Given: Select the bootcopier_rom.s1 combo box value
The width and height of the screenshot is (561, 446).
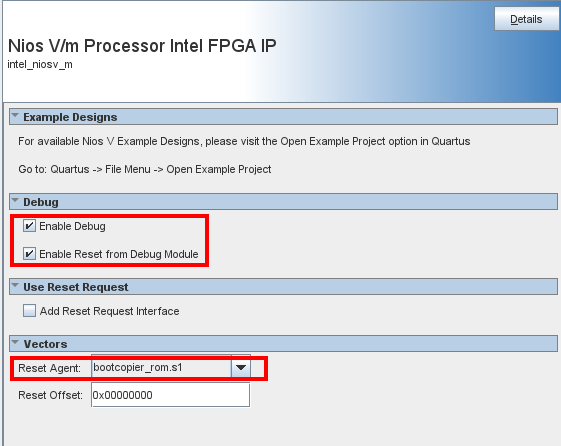Looking at the screenshot, I should (161, 367).
